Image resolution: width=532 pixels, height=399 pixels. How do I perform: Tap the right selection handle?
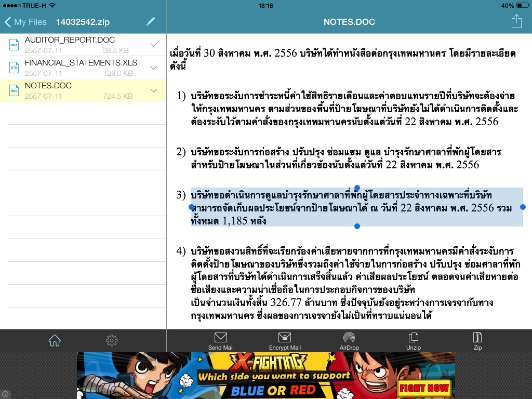click(523, 207)
